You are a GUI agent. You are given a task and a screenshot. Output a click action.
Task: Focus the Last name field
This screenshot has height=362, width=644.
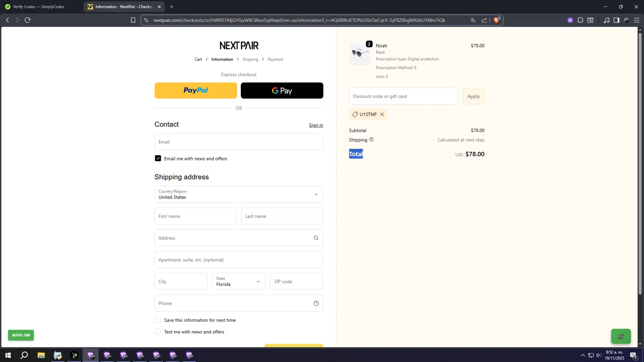tap(282, 216)
